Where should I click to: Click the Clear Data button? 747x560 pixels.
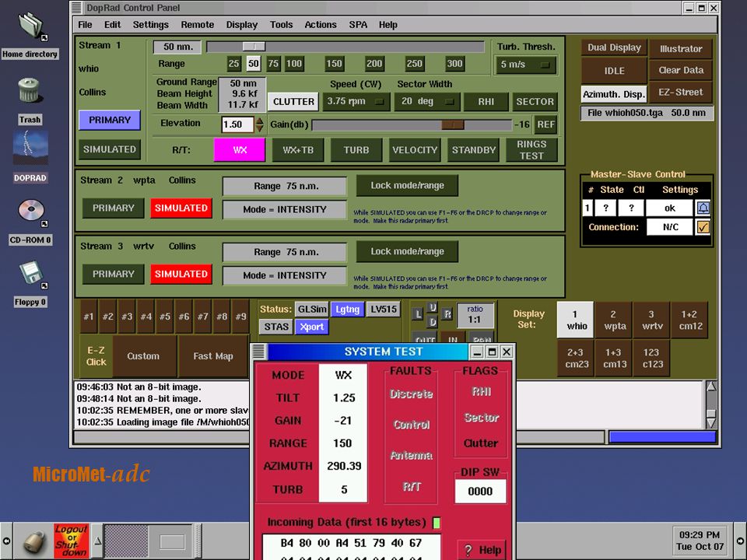[x=681, y=71]
